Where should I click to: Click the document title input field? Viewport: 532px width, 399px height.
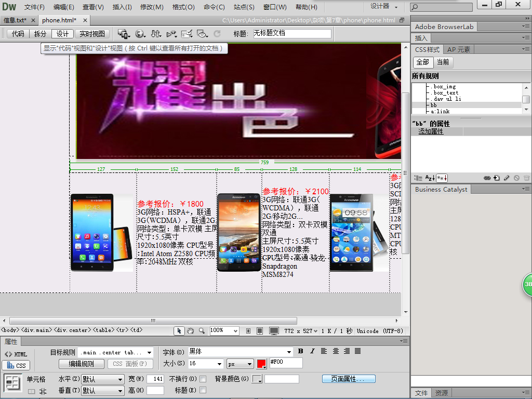point(292,33)
